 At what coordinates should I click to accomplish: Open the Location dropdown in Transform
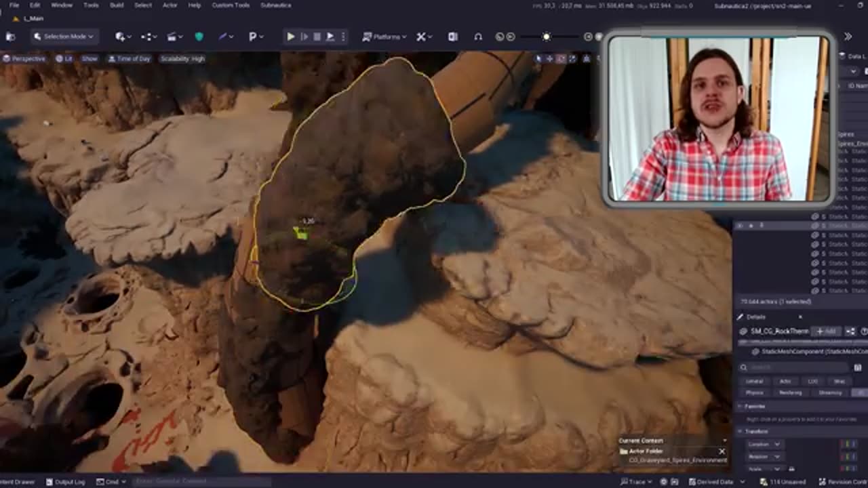click(x=764, y=445)
